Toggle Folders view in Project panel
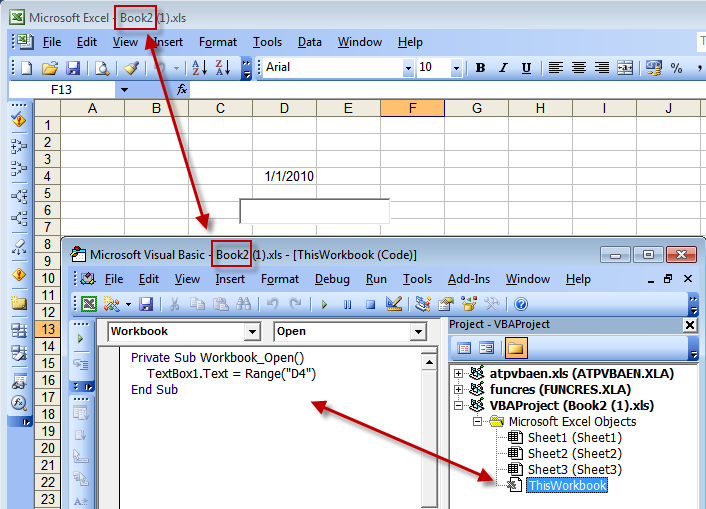 (515, 348)
